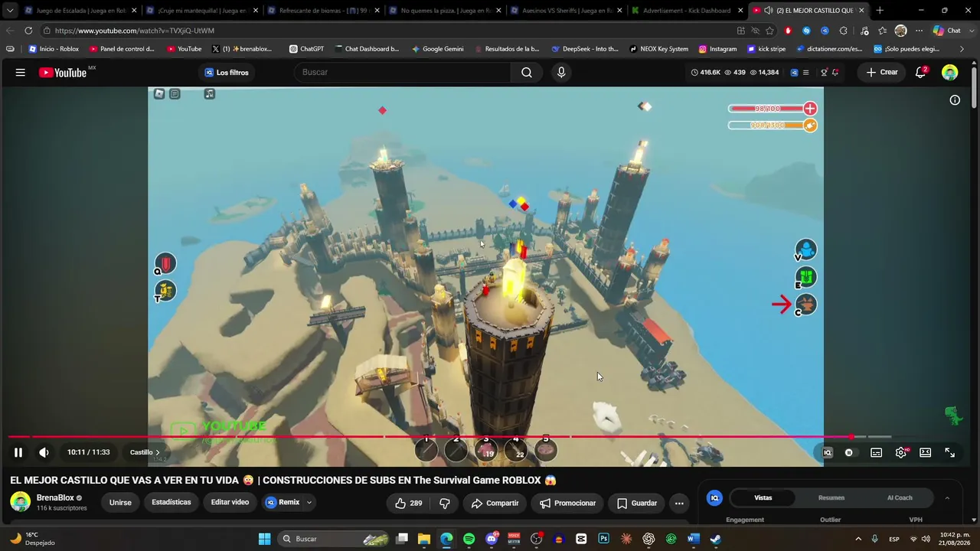The height and width of the screenshot is (551, 980).
Task: Open the Los filtros vidIQ button
Action: tap(227, 72)
